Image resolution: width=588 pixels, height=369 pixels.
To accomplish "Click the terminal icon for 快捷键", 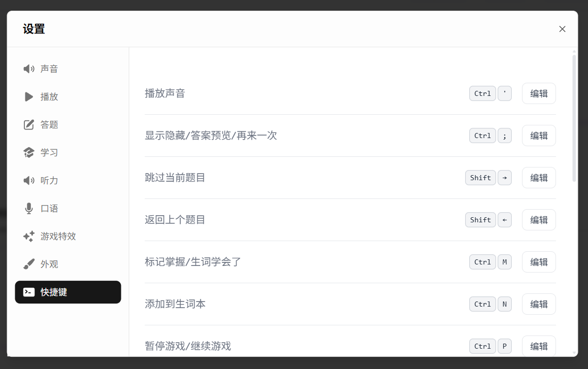I will pyautogui.click(x=29, y=292).
